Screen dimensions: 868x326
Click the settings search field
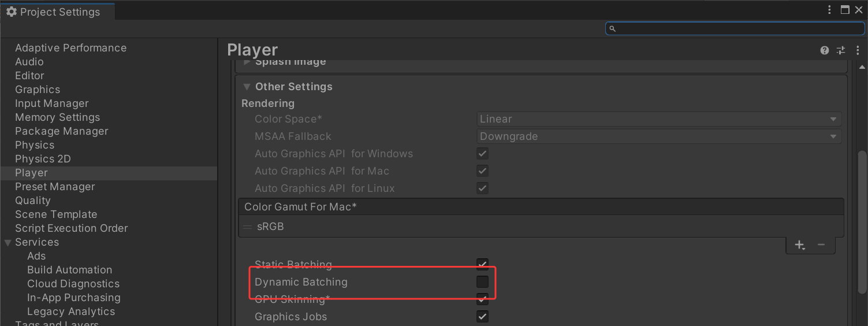coord(735,28)
